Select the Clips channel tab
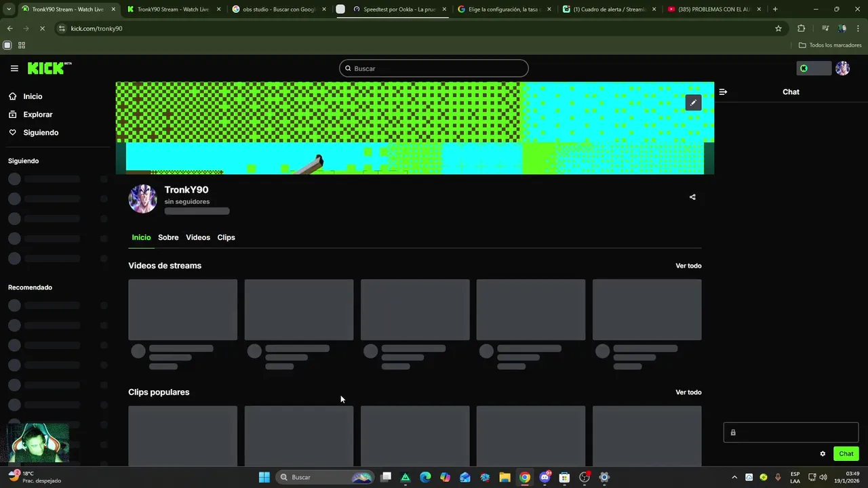This screenshot has height=488, width=868. click(226, 237)
